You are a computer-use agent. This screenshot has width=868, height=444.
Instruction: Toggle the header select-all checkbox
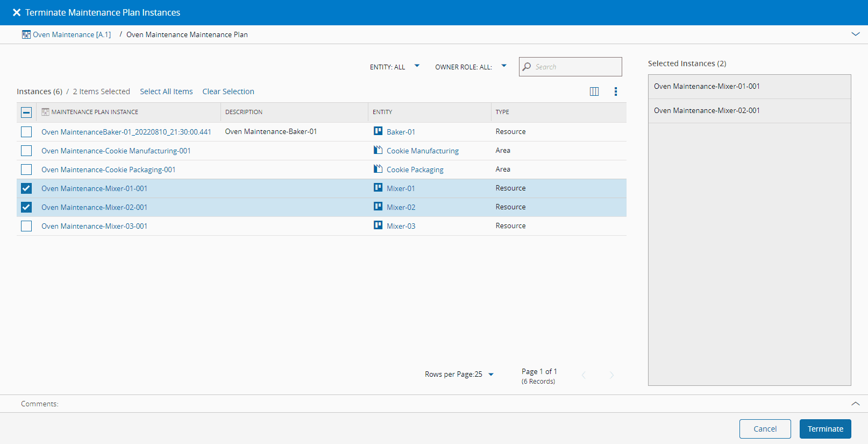click(x=26, y=112)
